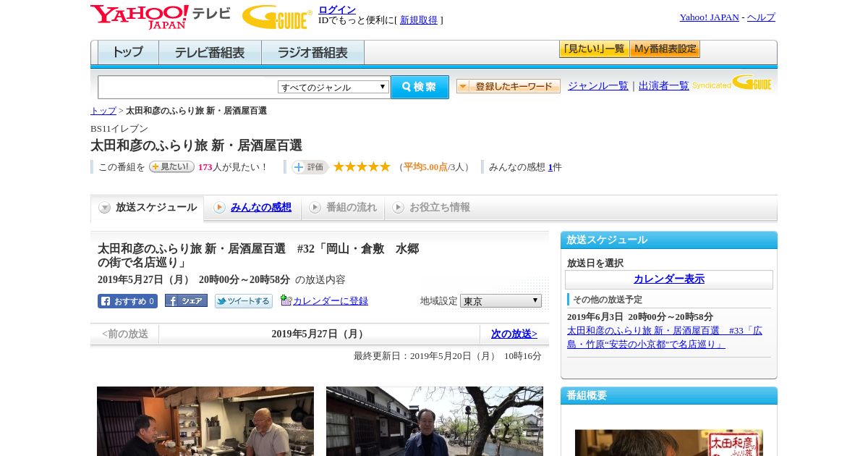
Task: Select the ラジオ番組表 tab
Action: click(x=312, y=53)
